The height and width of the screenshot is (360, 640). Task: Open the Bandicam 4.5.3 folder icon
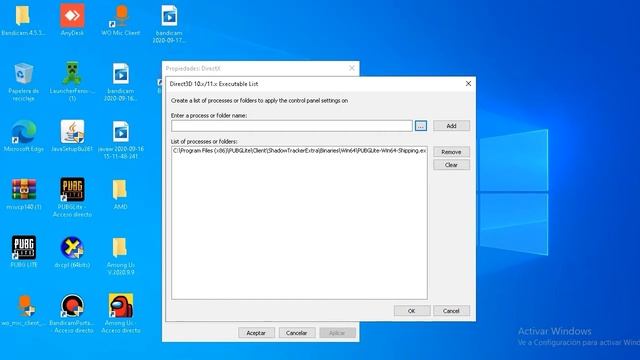(23, 16)
